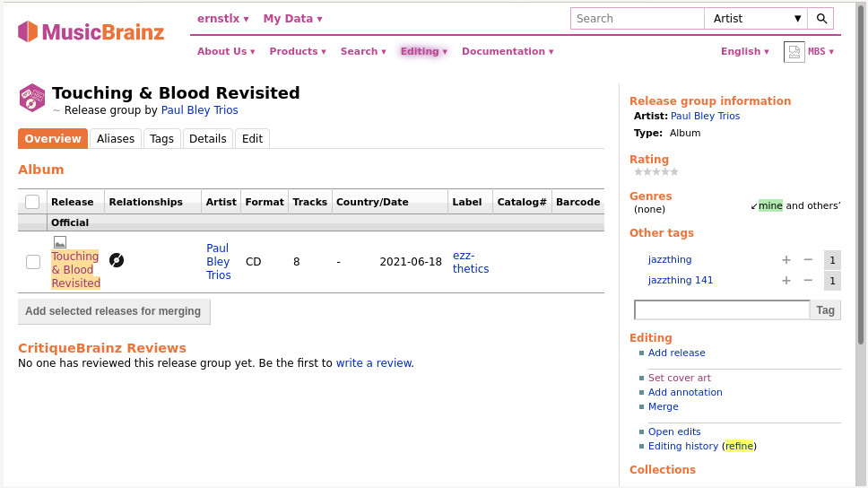Expand the My Data menu
This screenshot has height=488, width=868.
click(293, 18)
